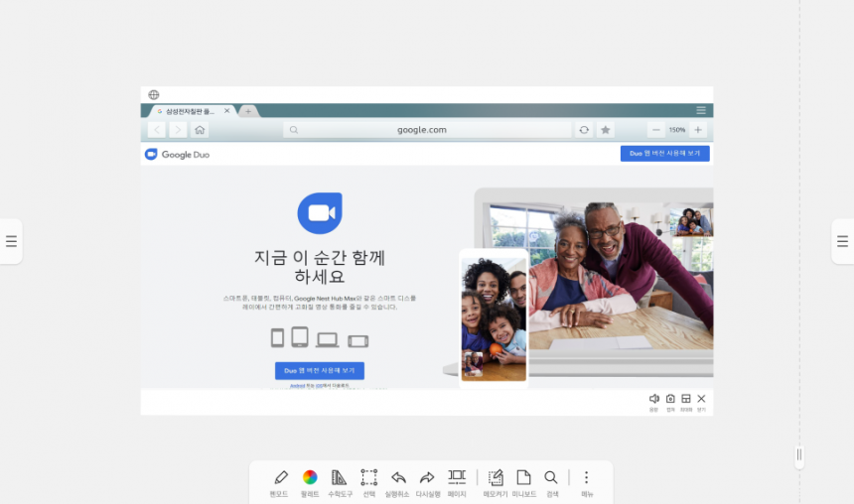
Task: Zoom out the browser with minus
Action: (x=655, y=130)
